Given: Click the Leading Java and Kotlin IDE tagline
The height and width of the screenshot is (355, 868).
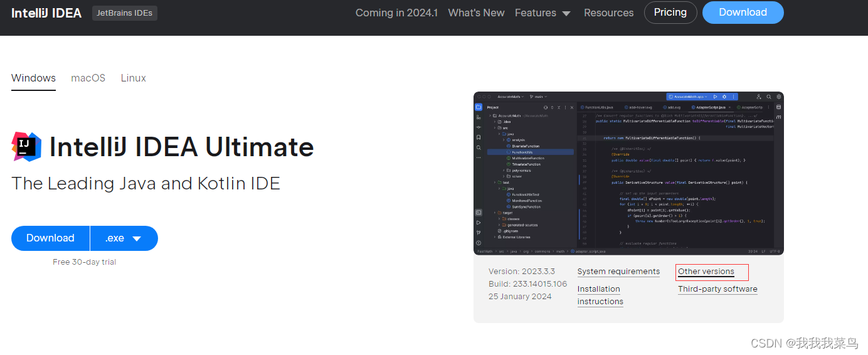Looking at the screenshot, I should click(146, 183).
